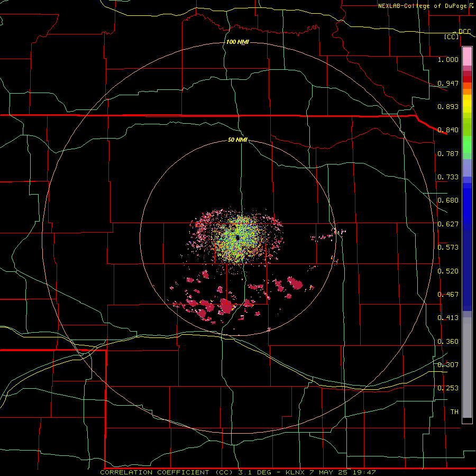This screenshot has width=476, height=476.
Task: Click the radar site center dot
Action: tap(237, 237)
